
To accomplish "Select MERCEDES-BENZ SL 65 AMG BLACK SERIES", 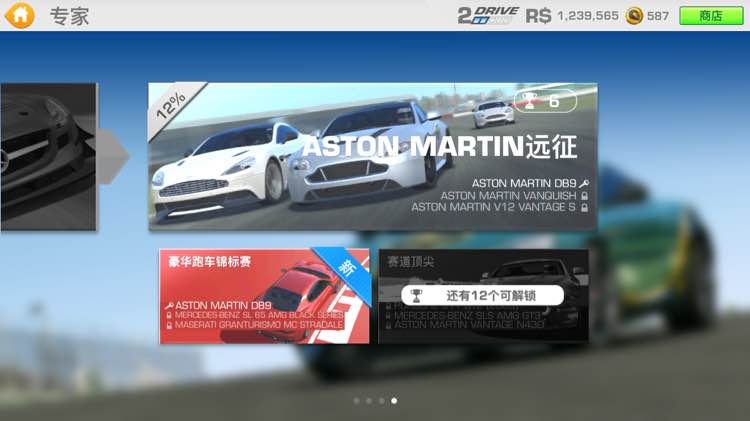I will 259,315.
